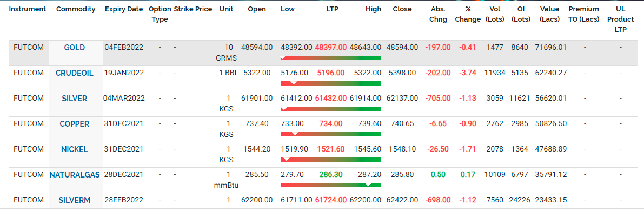Open the SILVERM commodity link
This screenshot has width=644, height=210.
[74, 200]
